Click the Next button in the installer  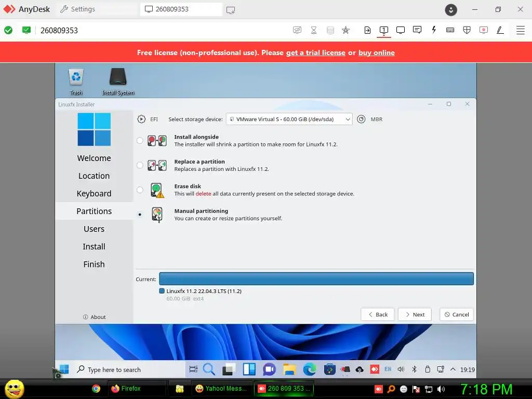[x=415, y=314]
